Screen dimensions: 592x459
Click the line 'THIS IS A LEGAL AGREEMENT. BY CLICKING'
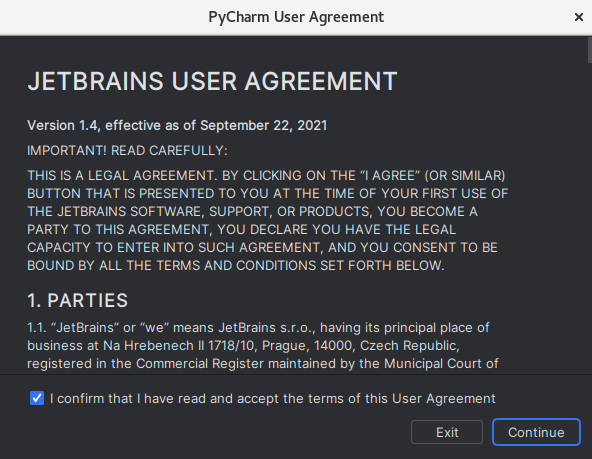[x=266, y=176]
